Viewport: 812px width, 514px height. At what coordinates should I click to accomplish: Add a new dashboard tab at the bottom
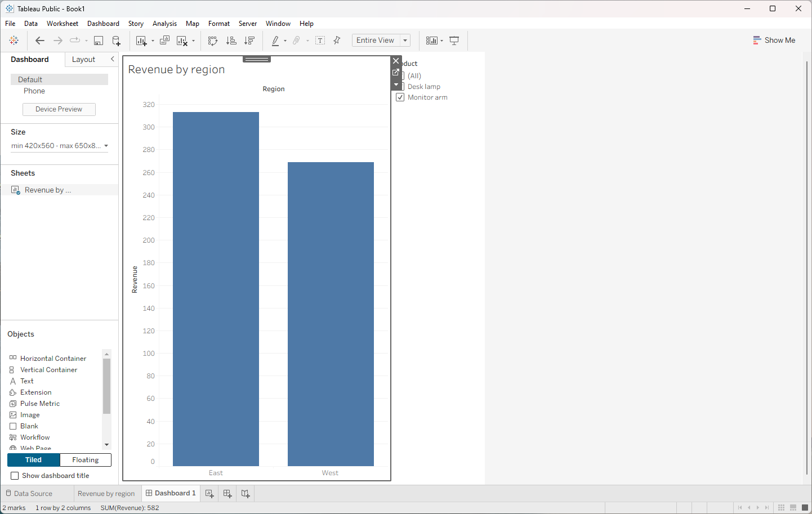tap(227, 494)
